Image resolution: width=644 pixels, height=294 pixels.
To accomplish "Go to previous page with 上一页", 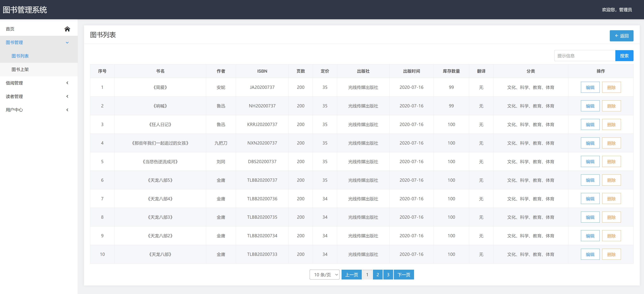I will coord(352,275).
